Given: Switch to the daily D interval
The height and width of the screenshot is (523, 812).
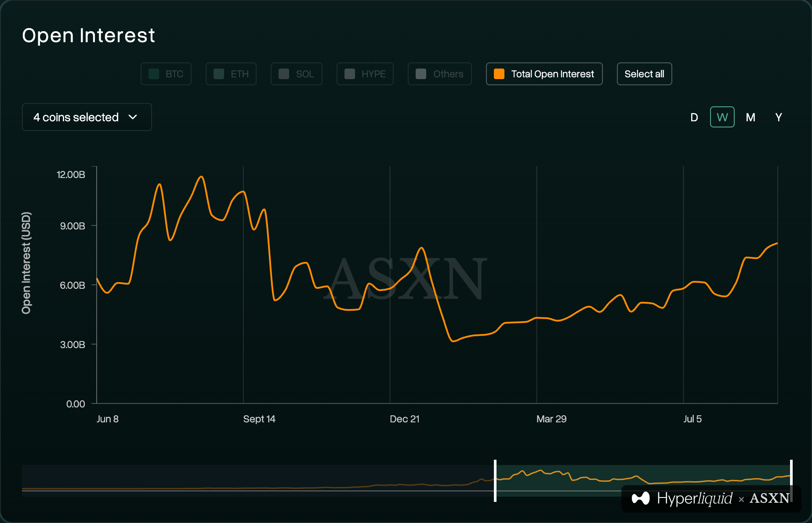Looking at the screenshot, I should pyautogui.click(x=694, y=117).
